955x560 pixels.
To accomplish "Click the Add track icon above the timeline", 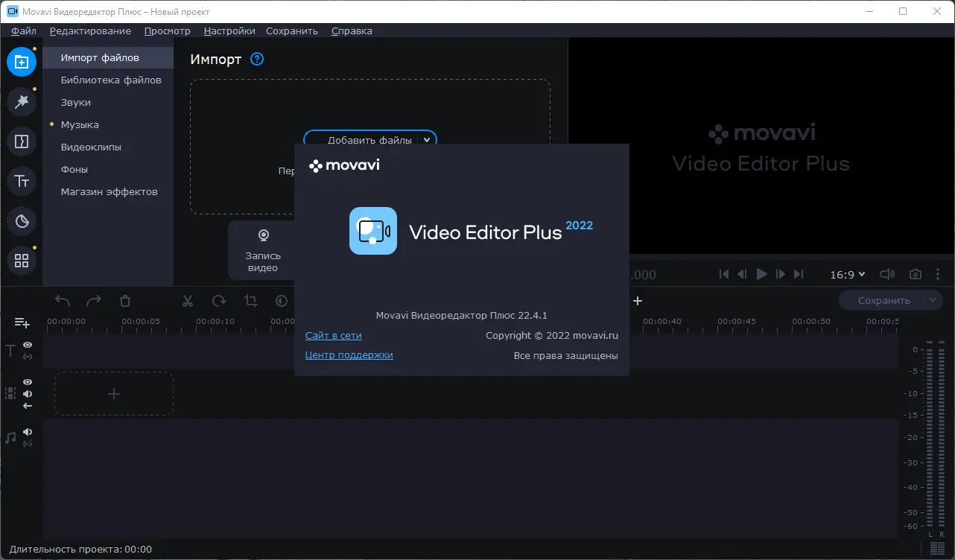I will [x=22, y=323].
